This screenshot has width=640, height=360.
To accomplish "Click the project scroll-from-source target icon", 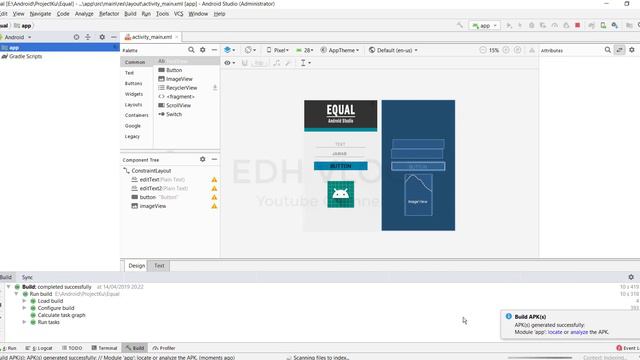I will tap(76, 37).
